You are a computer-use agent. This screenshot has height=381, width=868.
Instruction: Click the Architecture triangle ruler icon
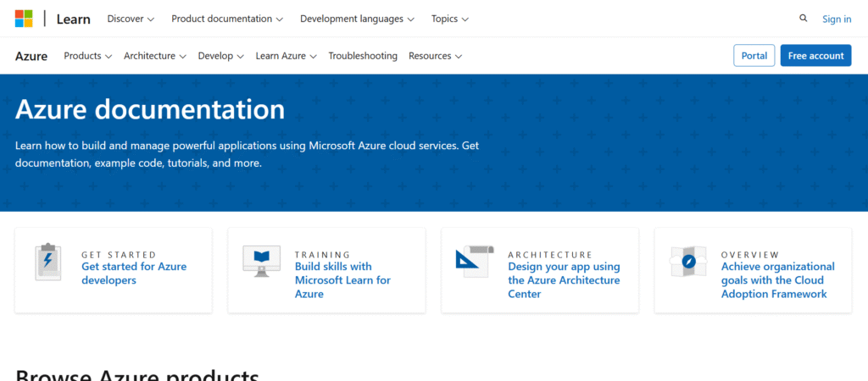(475, 261)
